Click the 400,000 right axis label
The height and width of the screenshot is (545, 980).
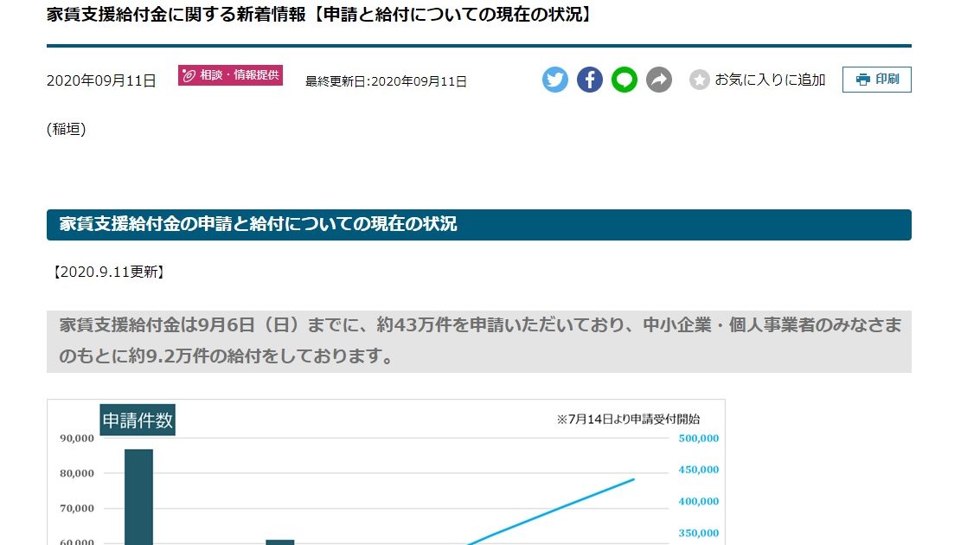click(x=699, y=501)
